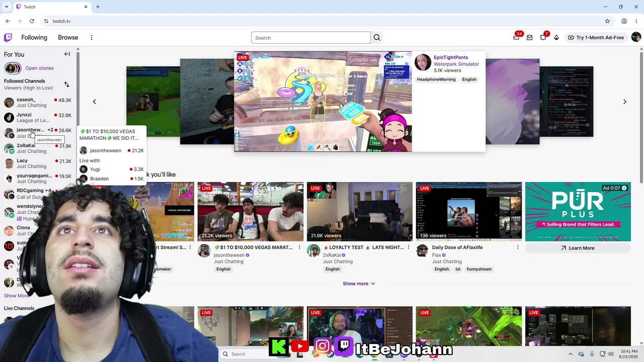Open options for Daily Dose of AFlaxlife card
Viewport: 644px width, 362px height.
pos(517,247)
